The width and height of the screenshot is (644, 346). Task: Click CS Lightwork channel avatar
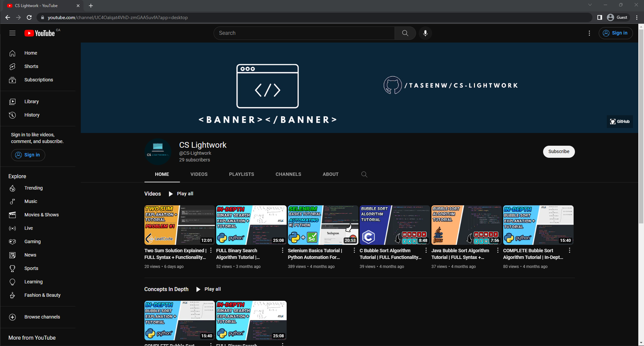click(x=158, y=152)
